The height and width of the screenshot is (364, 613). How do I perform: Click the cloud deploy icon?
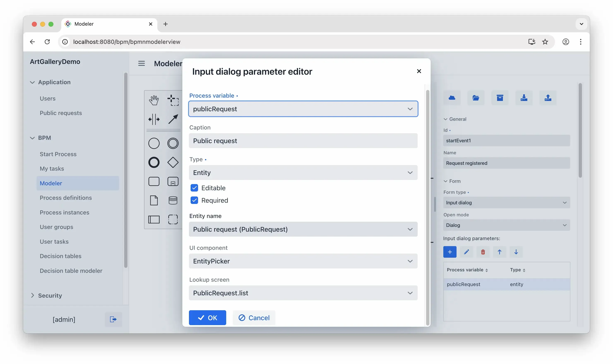coord(452,98)
